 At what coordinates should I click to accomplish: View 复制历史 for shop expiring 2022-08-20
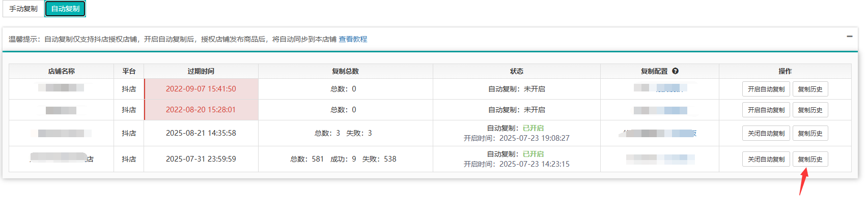(x=810, y=110)
